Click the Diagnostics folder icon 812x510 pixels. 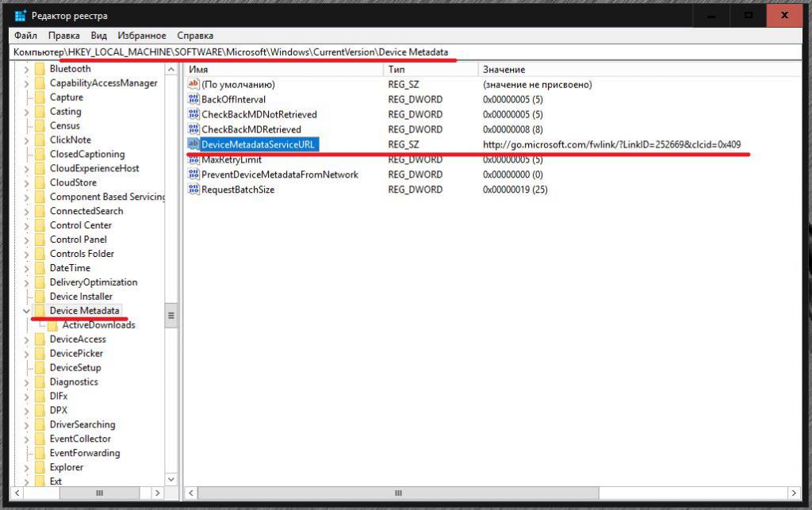(x=40, y=382)
